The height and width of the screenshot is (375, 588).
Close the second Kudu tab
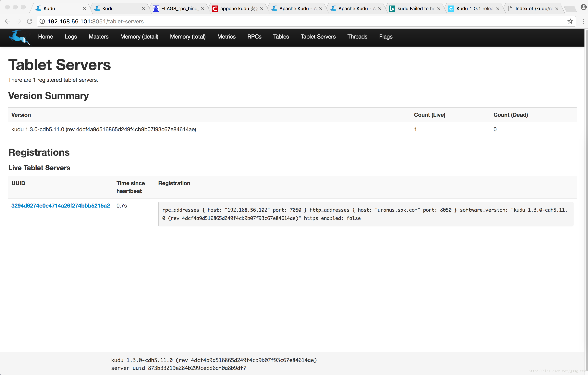pos(144,8)
